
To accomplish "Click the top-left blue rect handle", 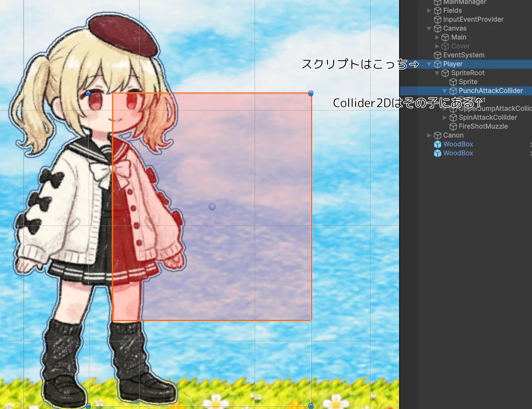I will (x=89, y=93).
